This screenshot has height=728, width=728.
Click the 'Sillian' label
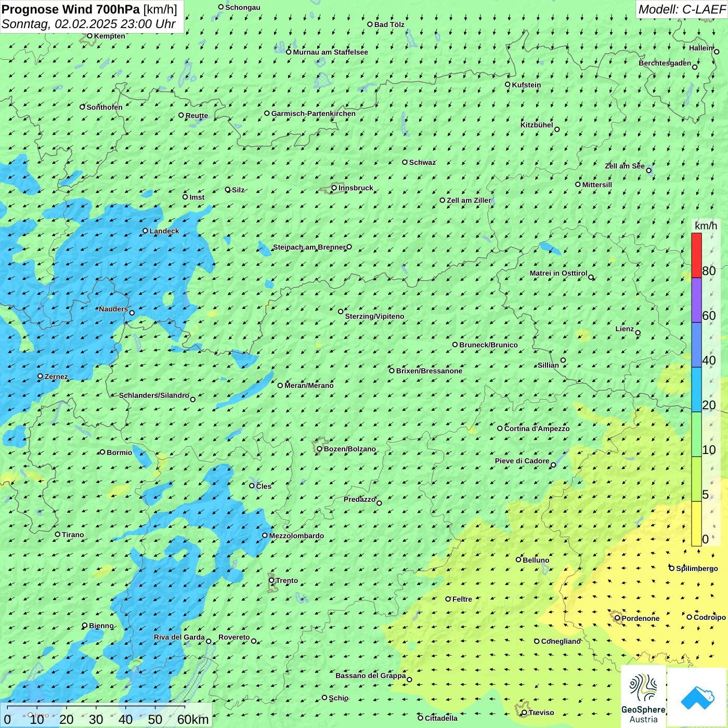[548, 365]
